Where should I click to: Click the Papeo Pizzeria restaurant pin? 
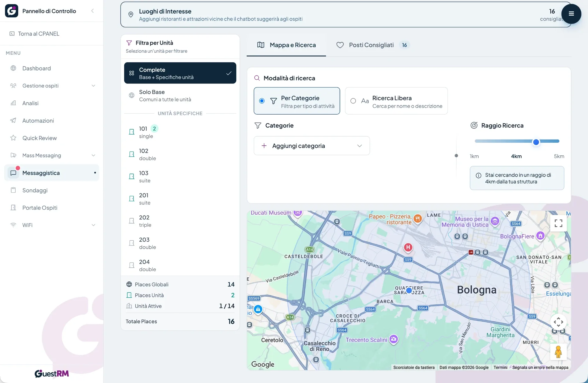pos(417,219)
